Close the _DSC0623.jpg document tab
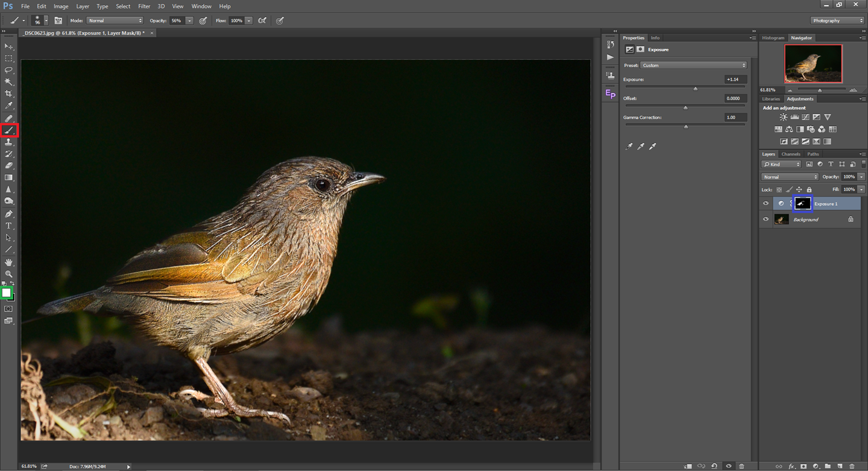Viewport: 868px width, 471px height. (x=152, y=33)
